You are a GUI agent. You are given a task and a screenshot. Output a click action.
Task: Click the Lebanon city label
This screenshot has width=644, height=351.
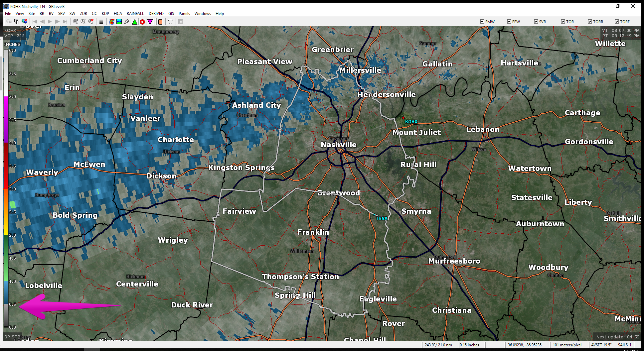[x=483, y=129]
